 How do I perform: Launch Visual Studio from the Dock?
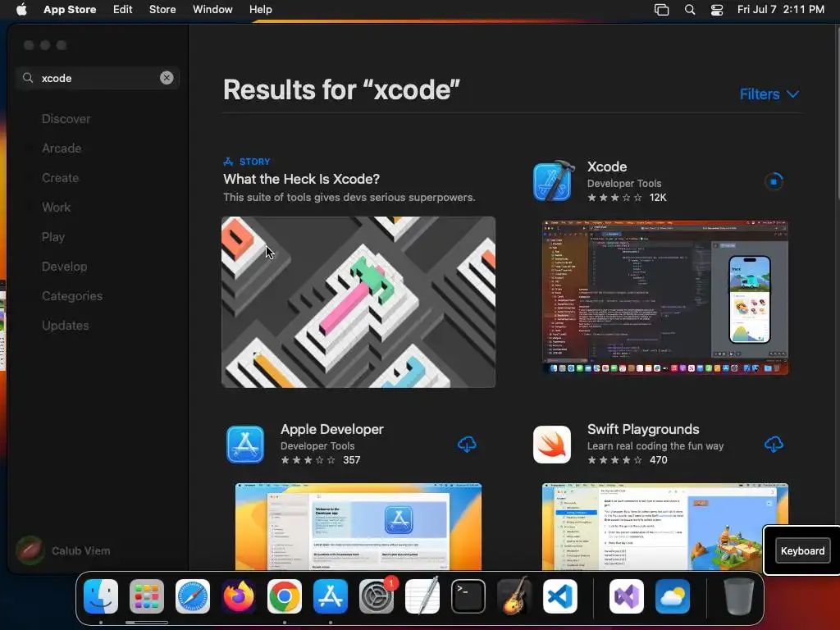pos(626,596)
